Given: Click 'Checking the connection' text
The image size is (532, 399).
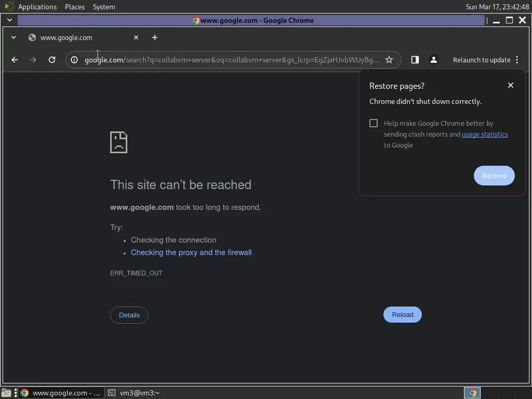Looking at the screenshot, I should pyautogui.click(x=174, y=240).
